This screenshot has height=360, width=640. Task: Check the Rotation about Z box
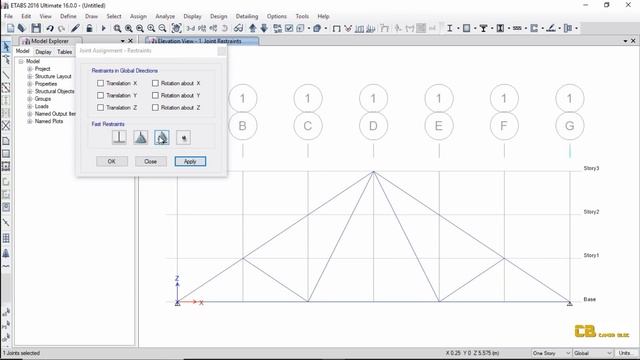pos(155,107)
